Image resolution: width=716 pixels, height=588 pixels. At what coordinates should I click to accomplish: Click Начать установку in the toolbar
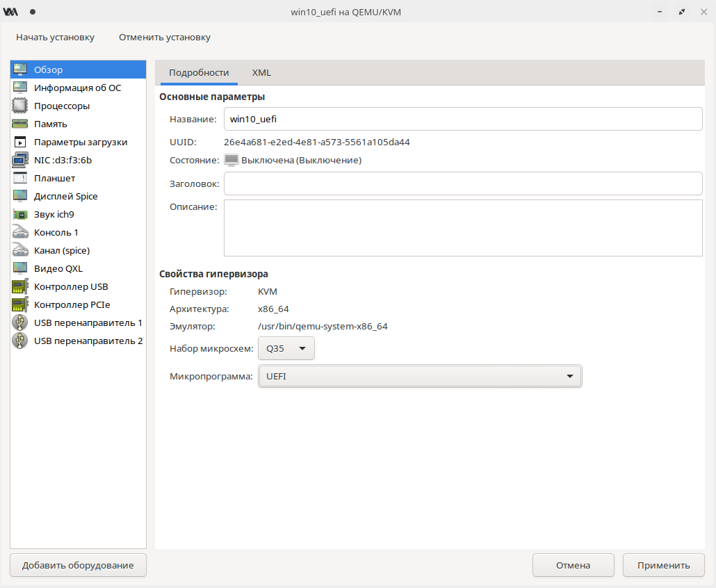(55, 38)
